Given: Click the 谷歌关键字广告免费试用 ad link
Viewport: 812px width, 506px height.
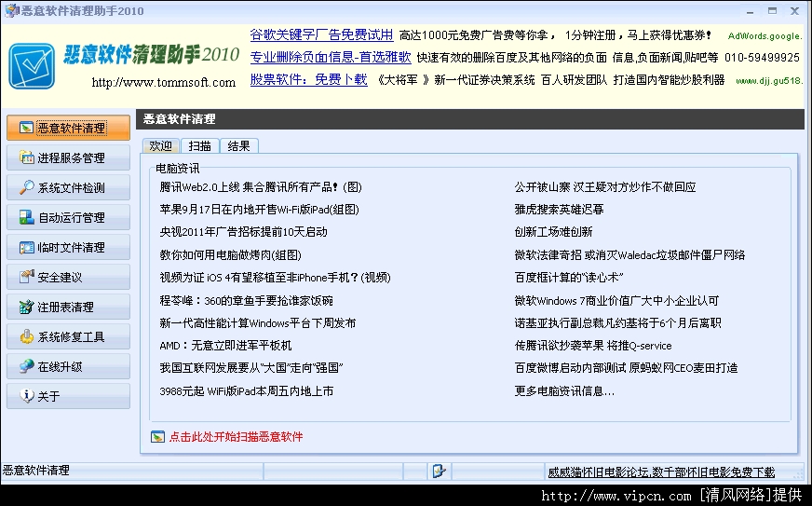Looking at the screenshot, I should (x=321, y=35).
